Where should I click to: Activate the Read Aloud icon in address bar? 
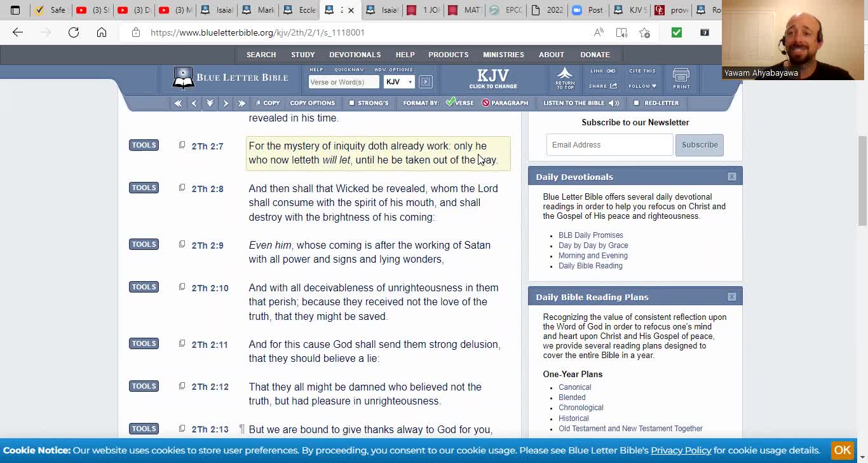pyautogui.click(x=599, y=32)
